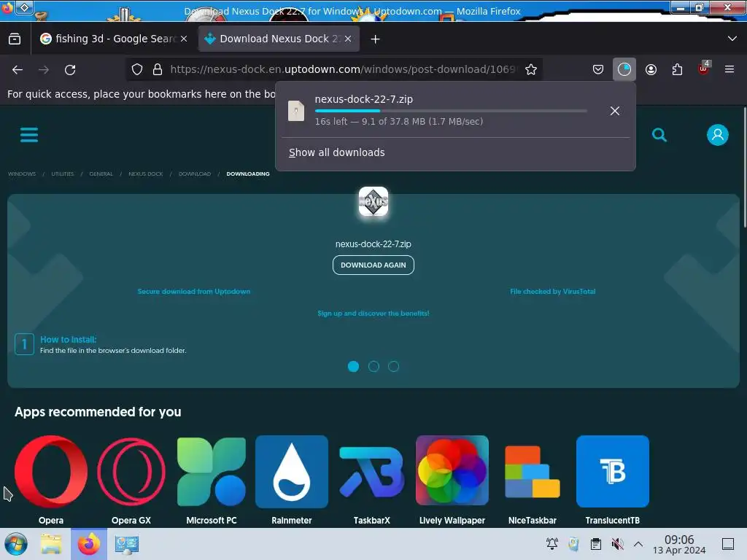Screen dimensions: 747x560
Task: Click the zip file icon in downloads panel
Action: click(296, 111)
